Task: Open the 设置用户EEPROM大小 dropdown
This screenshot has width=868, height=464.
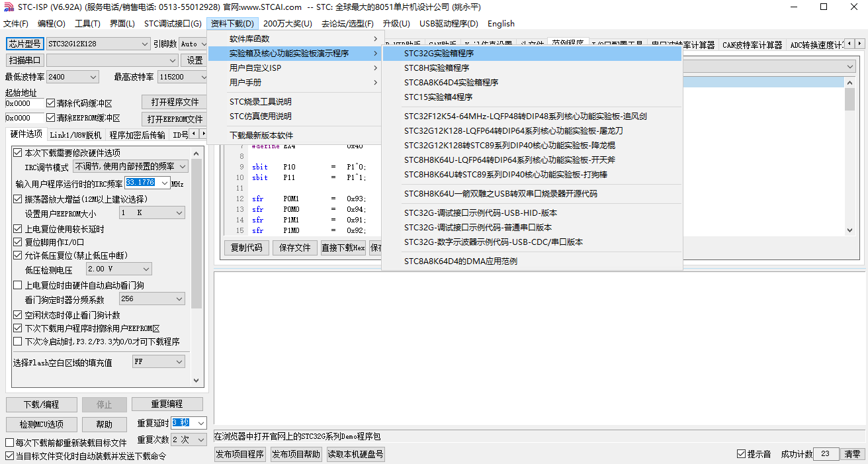Action: point(152,213)
